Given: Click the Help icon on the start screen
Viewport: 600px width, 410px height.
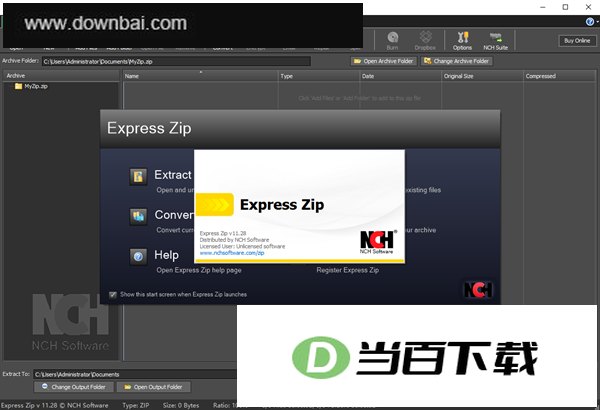Looking at the screenshot, I should pos(138,256).
